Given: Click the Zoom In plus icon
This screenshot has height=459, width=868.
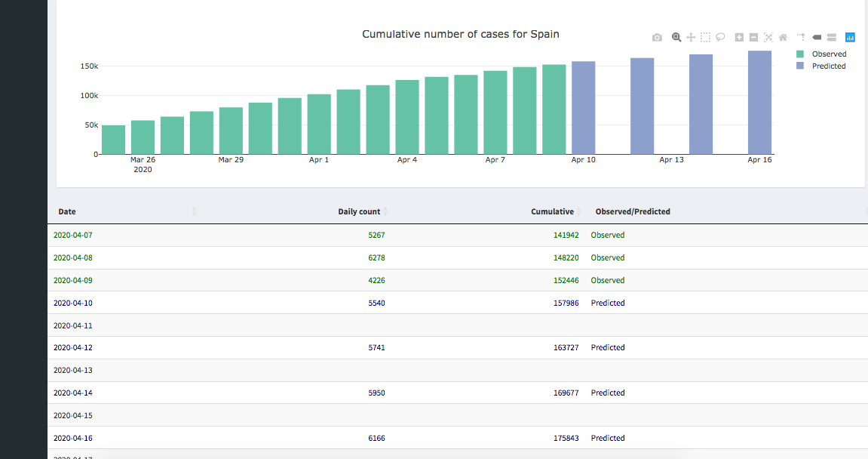Looking at the screenshot, I should click(739, 37).
